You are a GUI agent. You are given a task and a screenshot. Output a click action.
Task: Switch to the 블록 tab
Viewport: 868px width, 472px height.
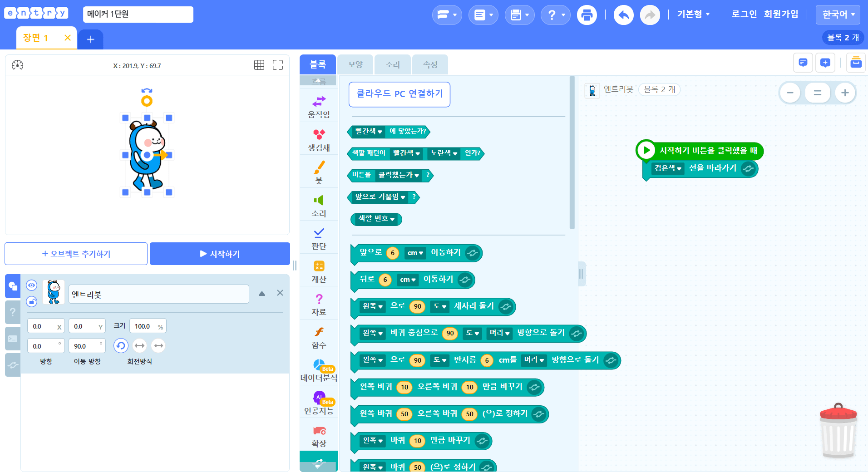[x=318, y=64]
